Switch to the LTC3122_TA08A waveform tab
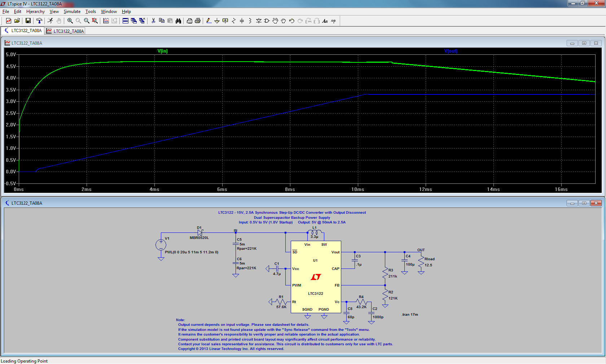This screenshot has height=364, width=606. [x=65, y=31]
